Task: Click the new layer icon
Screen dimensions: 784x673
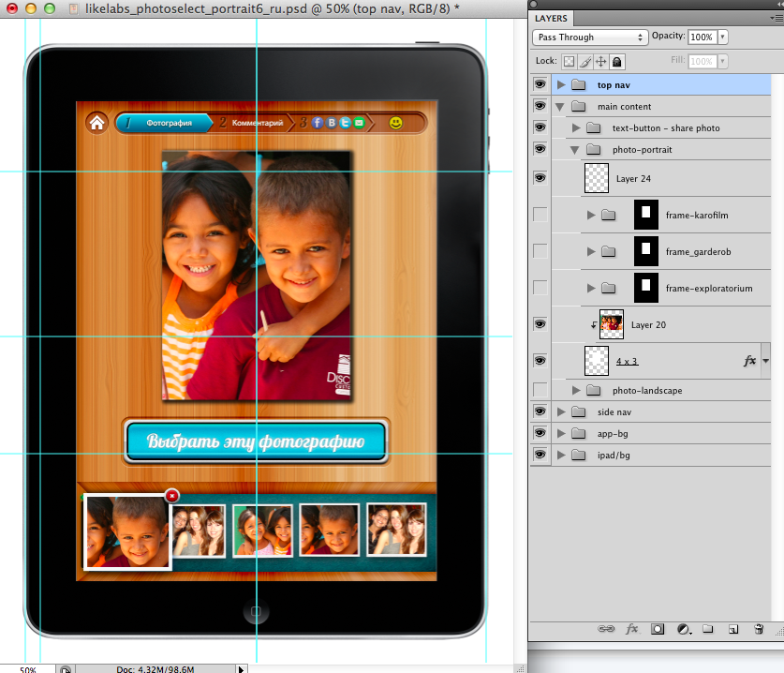Action: 733,629
